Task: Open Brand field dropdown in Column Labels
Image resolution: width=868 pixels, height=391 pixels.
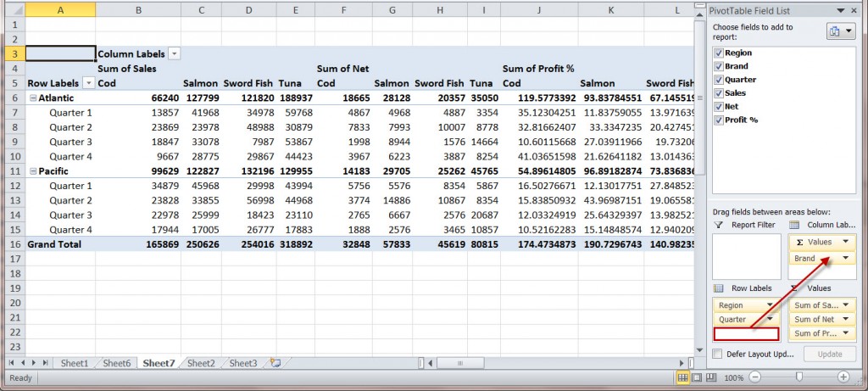Action: tap(845, 258)
